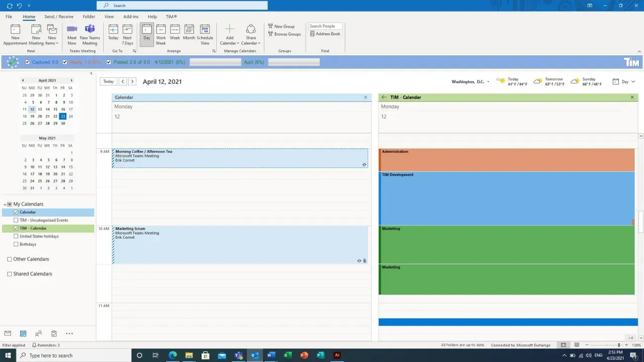Image resolution: width=644 pixels, height=362 pixels.
Task: Focus the Search People field
Action: (x=325, y=26)
